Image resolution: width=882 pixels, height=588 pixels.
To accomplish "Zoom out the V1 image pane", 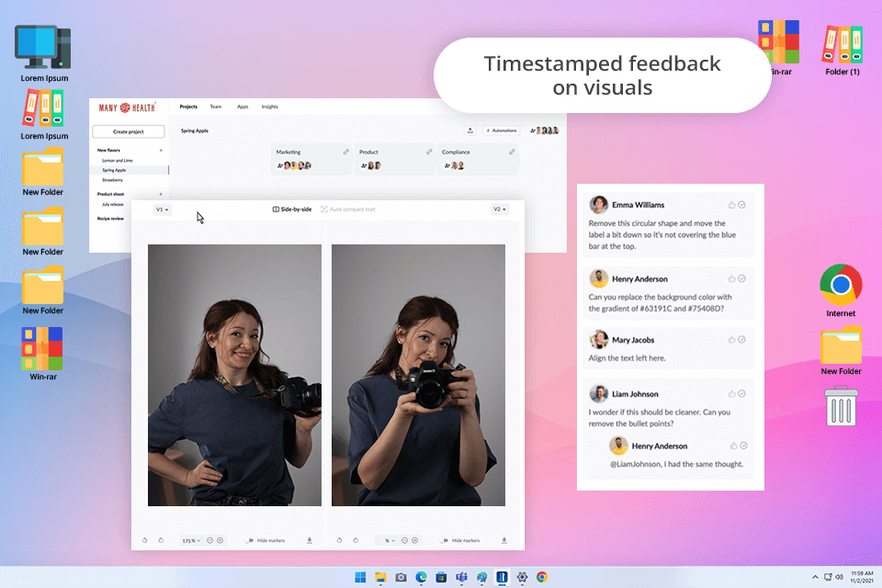I will click(209, 540).
